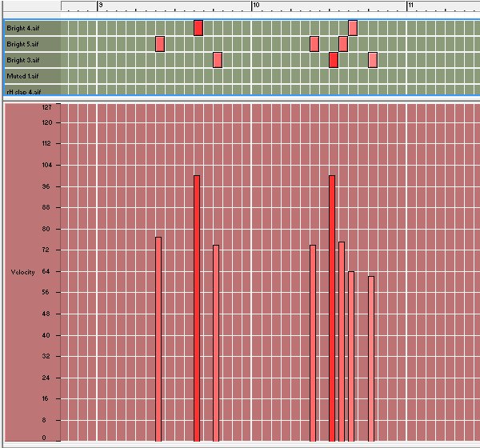Select the Bright 5.aif track label
The width and height of the screenshot is (480, 448).
[x=22, y=44]
